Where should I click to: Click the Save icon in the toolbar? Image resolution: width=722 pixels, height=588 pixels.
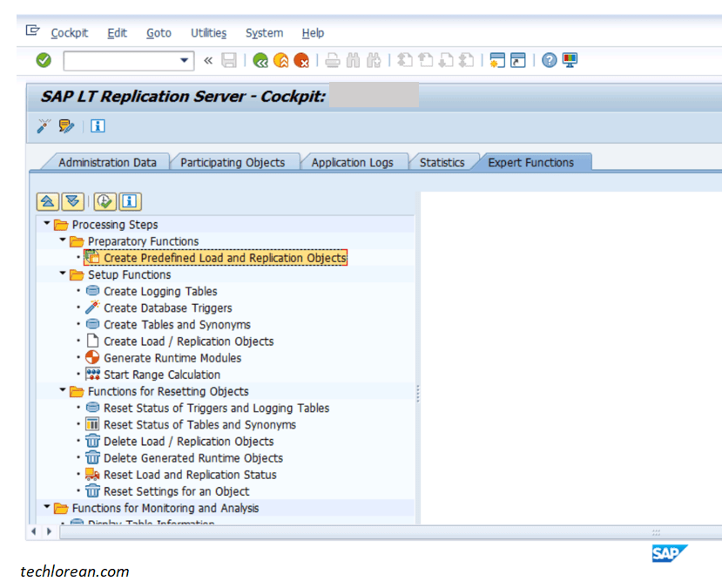point(228,60)
